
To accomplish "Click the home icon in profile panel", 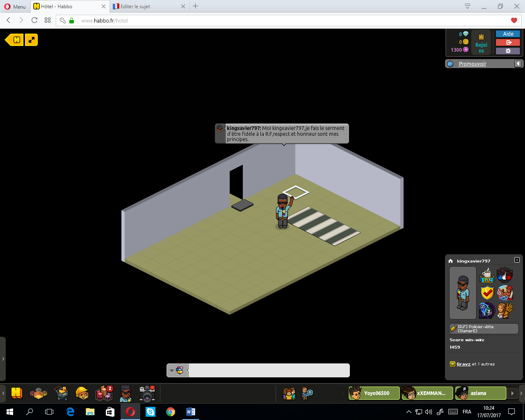I will 451,261.
